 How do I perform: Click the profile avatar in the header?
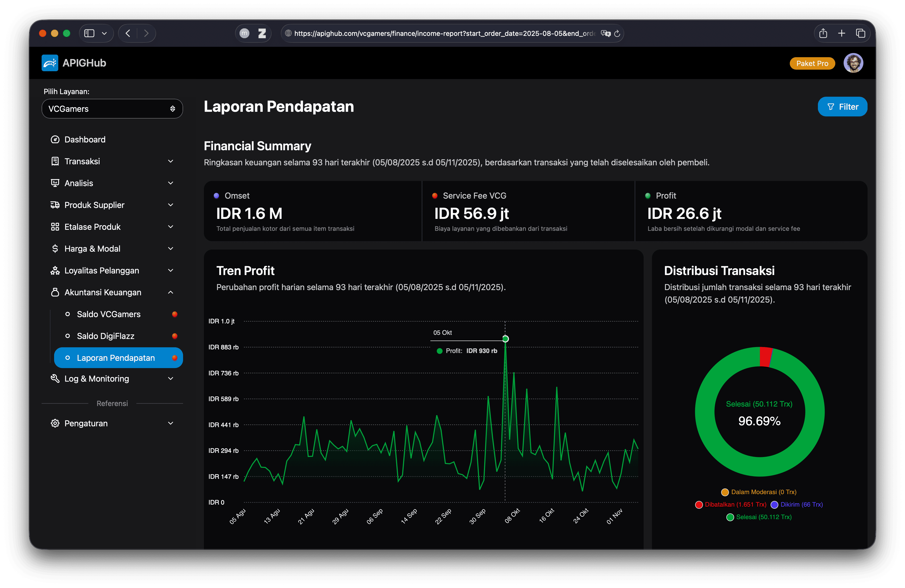(x=854, y=63)
